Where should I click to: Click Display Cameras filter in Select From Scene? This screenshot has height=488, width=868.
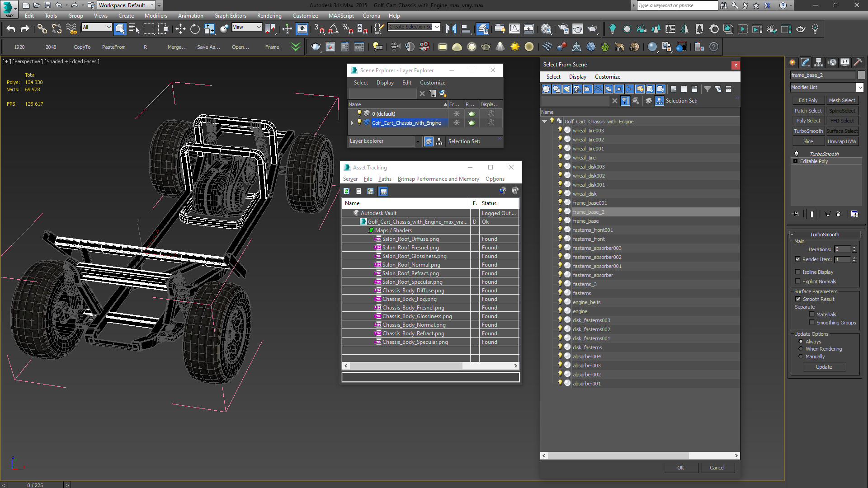click(x=577, y=89)
